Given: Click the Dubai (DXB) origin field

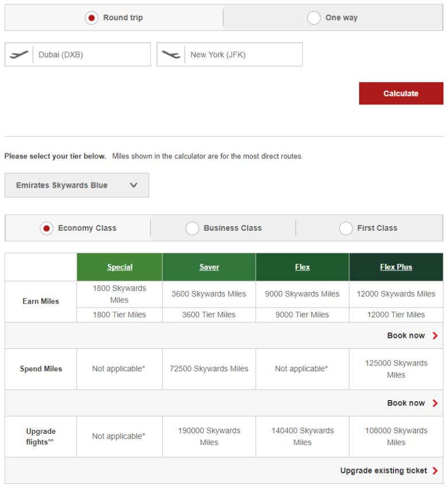Looking at the screenshot, I should coord(92,54).
